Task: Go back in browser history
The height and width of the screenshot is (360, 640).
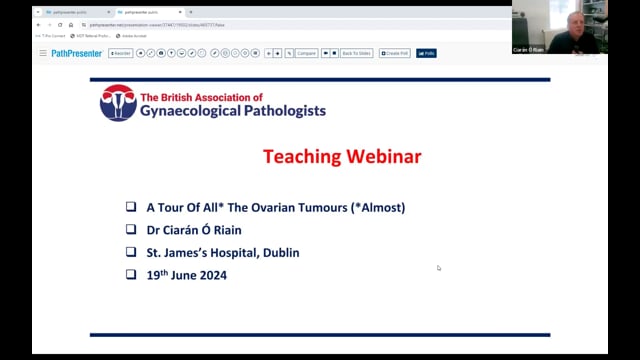Action: (38, 25)
